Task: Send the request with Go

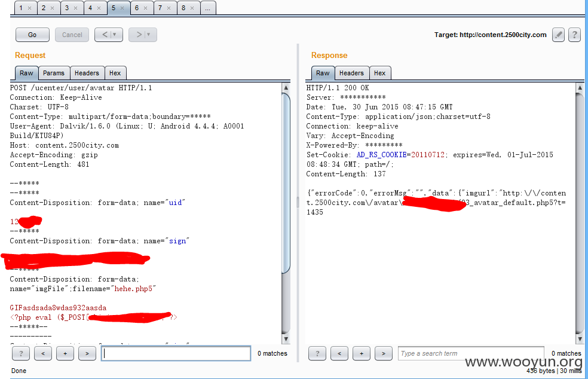Action: 32,35
